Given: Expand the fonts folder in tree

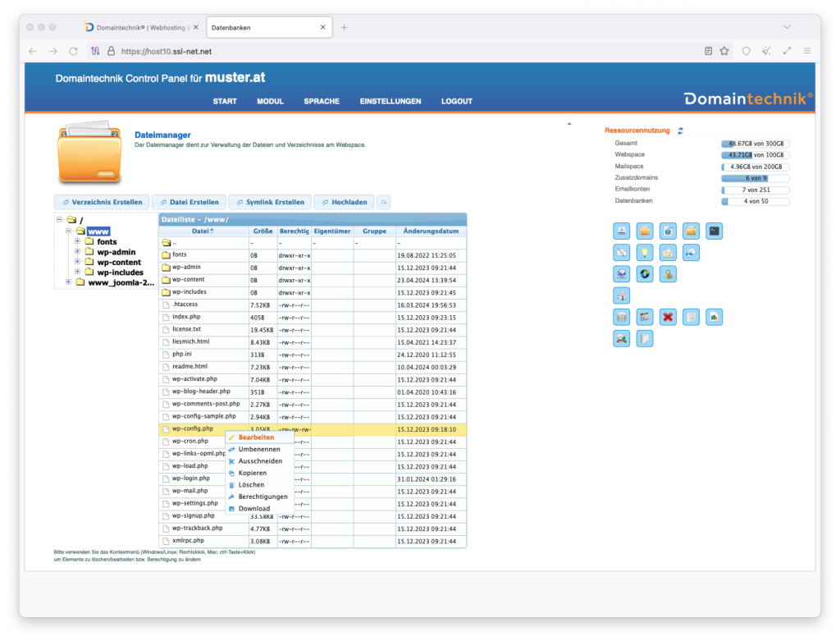Looking at the screenshot, I should click(x=78, y=242).
